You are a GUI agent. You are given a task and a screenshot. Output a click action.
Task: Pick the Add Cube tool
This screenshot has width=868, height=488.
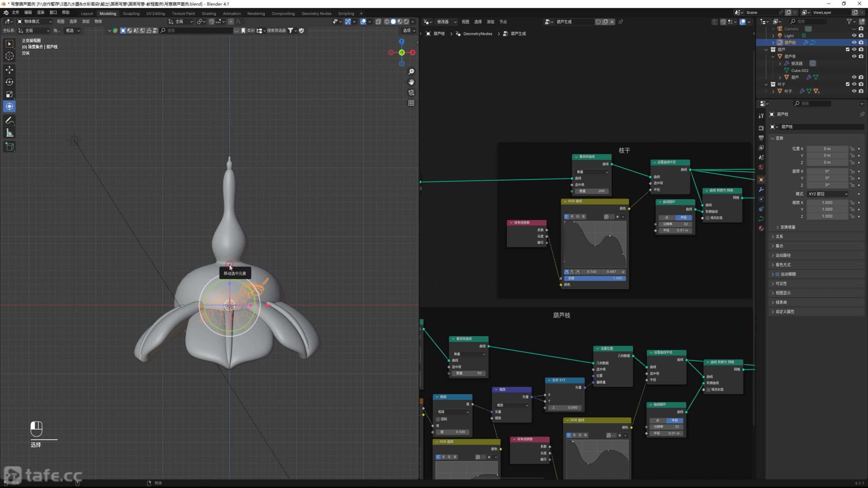click(x=9, y=146)
